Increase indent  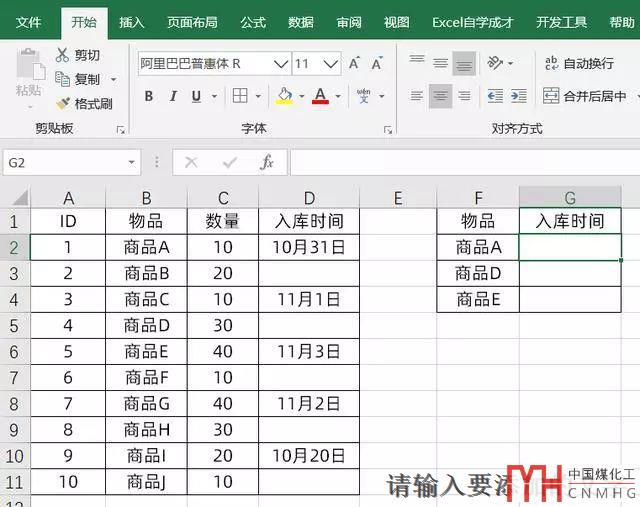click(519, 96)
